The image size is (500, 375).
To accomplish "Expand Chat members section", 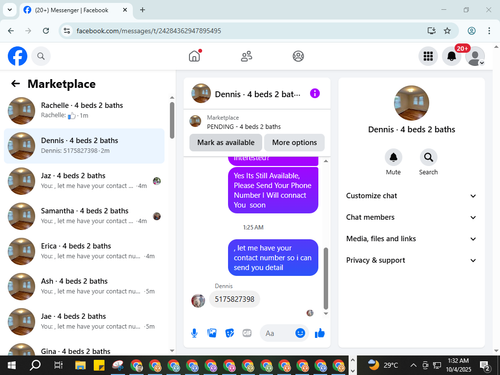I will pyautogui.click(x=411, y=217).
